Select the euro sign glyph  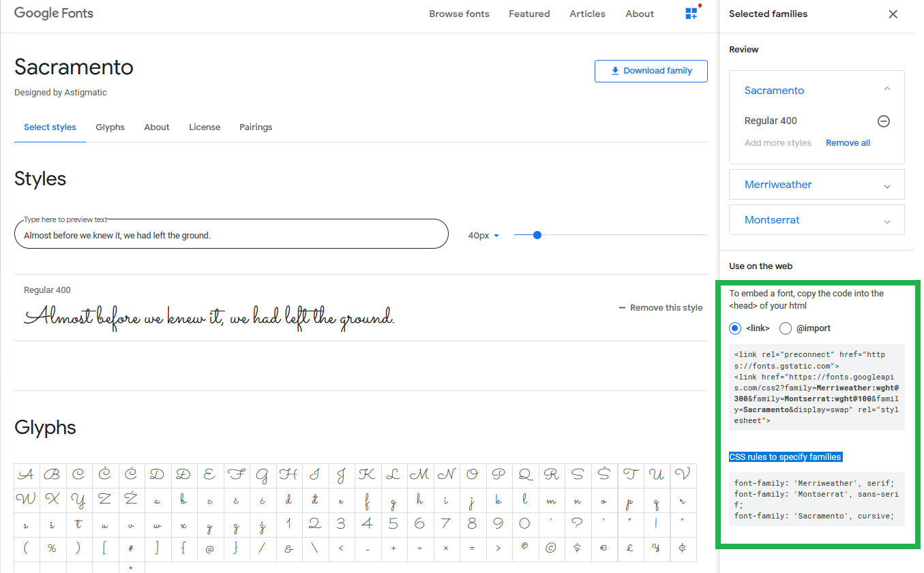point(604,548)
